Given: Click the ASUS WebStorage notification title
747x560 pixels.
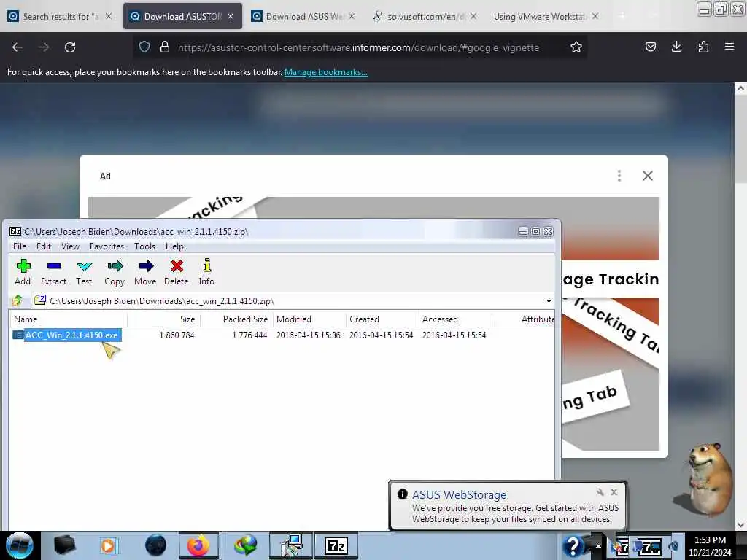Looking at the screenshot, I should pyautogui.click(x=460, y=495).
